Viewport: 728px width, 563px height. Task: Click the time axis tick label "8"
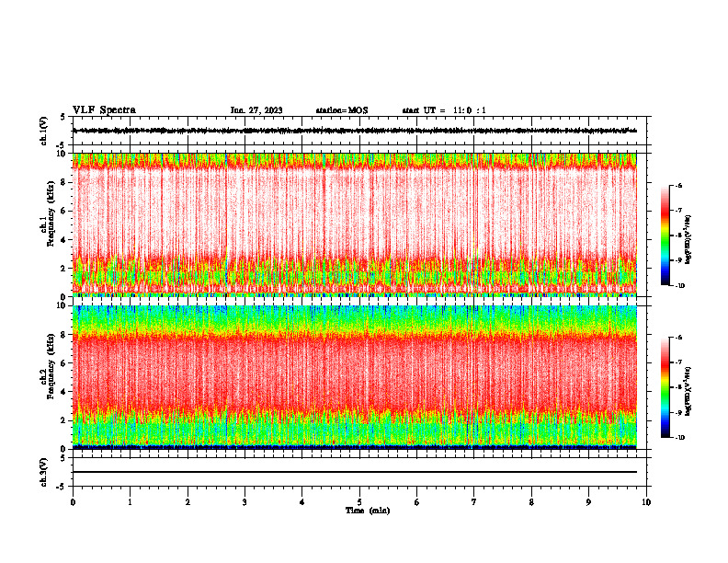coord(531,502)
